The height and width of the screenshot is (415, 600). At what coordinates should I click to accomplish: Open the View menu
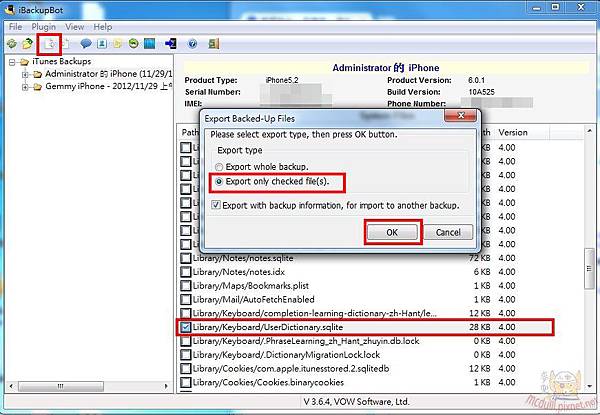pyautogui.click(x=75, y=27)
